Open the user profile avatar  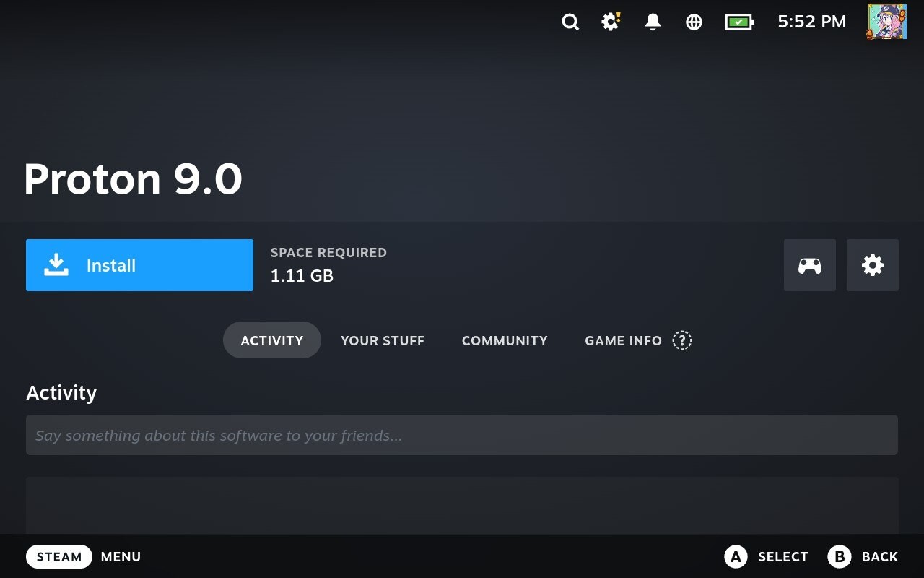[x=886, y=22]
